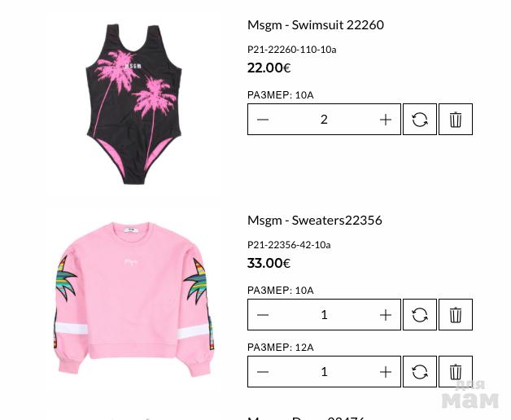Viewport: 511px width, 420px height.
Task: Click the swimsuit article code P21-22260-110-10a
Action: [x=291, y=50]
